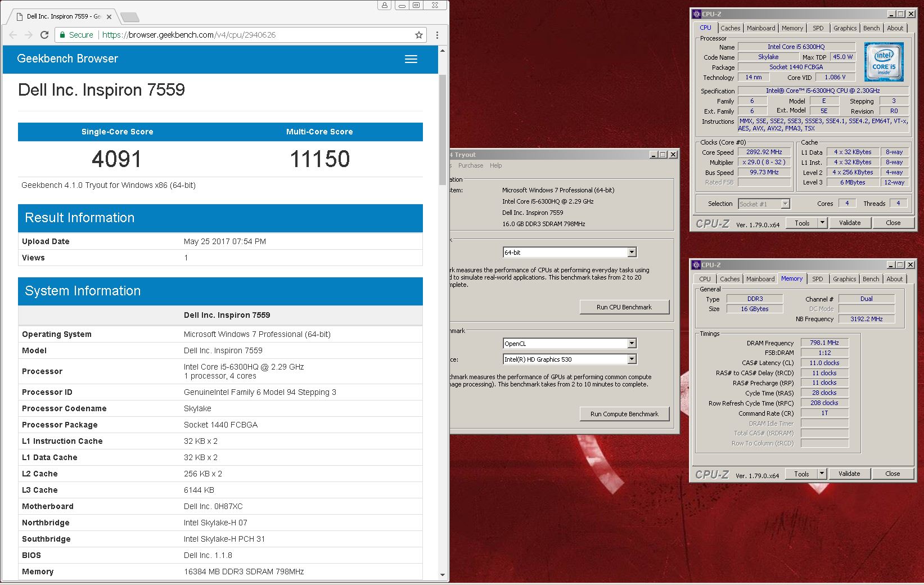Click NB Frequency value 3192.2 MHz
Screen dimensions: 924x585
tap(867, 319)
